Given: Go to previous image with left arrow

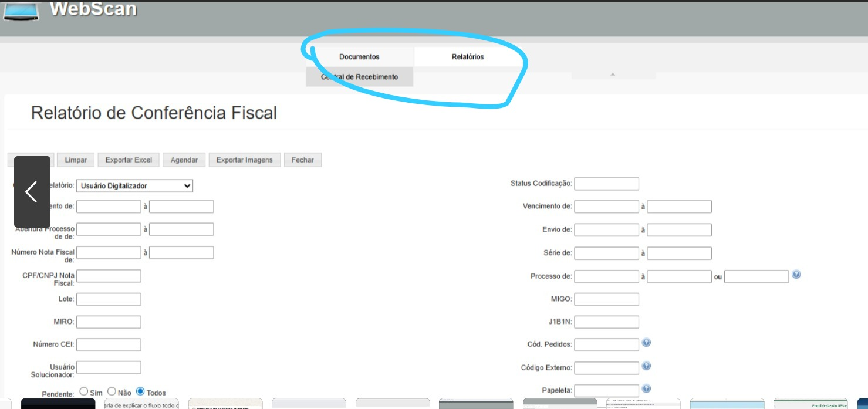Looking at the screenshot, I should tap(32, 192).
